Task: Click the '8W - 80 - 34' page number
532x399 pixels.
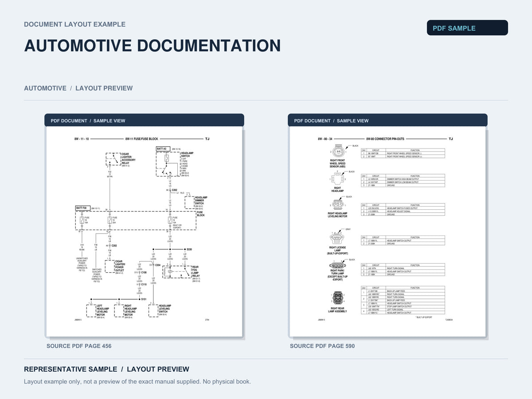Action: point(325,139)
